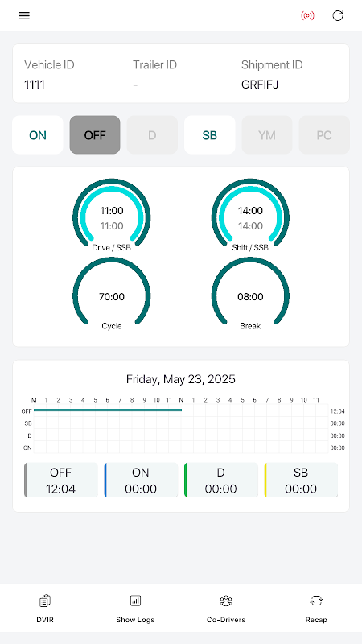Open the DVIR clipboard icon
The image size is (362, 644).
pyautogui.click(x=45, y=601)
